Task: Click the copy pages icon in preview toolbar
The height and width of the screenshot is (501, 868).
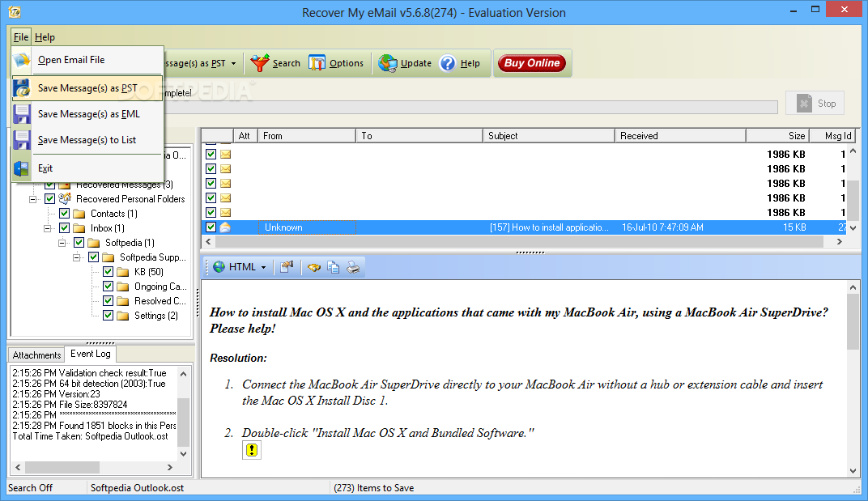Action: tap(334, 267)
